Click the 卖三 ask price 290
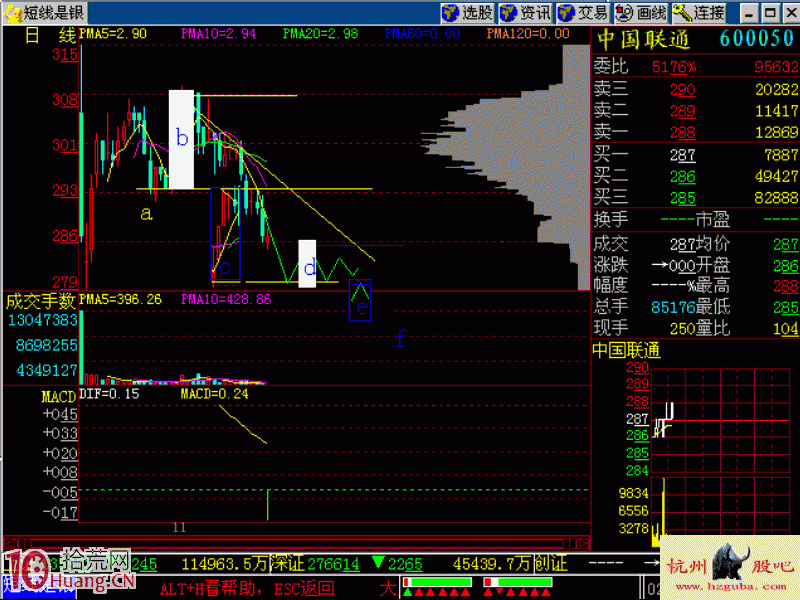 point(683,90)
